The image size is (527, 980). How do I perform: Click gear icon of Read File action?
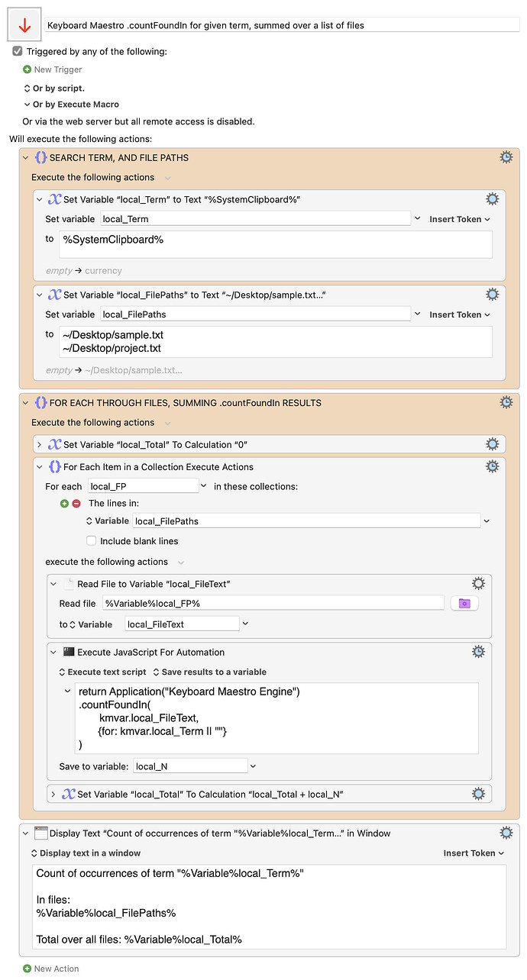(478, 584)
